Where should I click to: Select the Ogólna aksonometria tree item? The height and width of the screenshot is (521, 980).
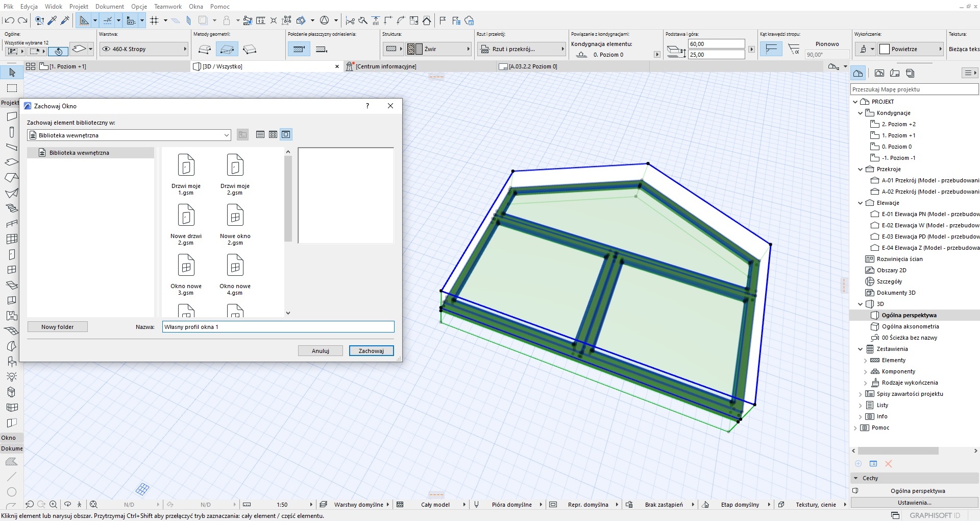[x=910, y=326]
